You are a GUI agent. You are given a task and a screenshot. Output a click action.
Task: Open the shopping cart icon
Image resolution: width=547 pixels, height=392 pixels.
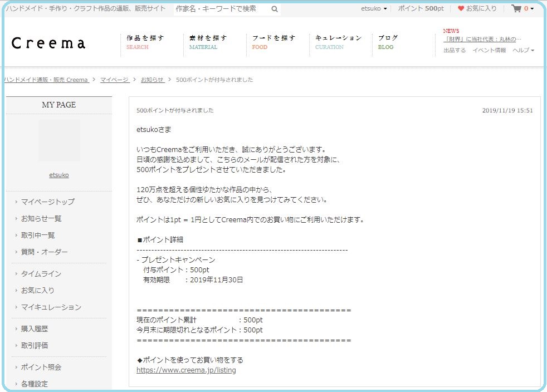[x=516, y=8]
